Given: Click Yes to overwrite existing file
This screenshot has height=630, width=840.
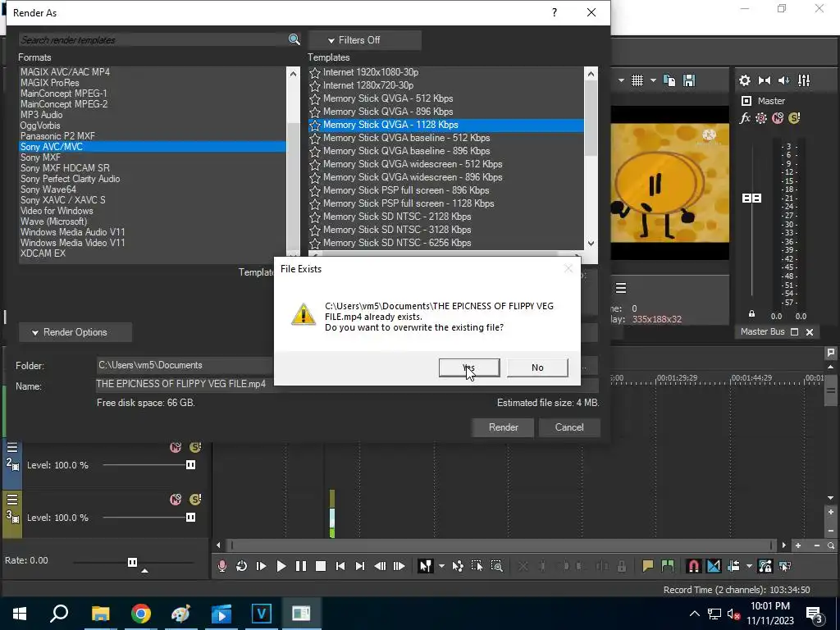Looking at the screenshot, I should [x=469, y=367].
